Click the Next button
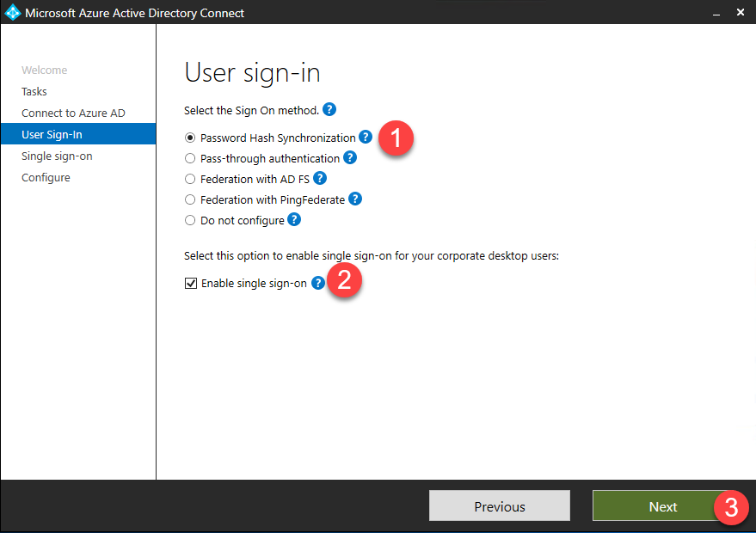 tap(663, 506)
